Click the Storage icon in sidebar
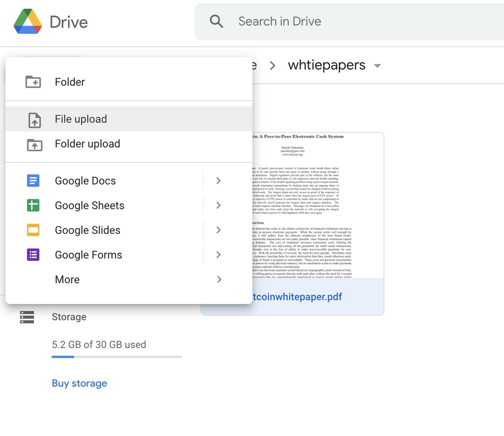 27,317
